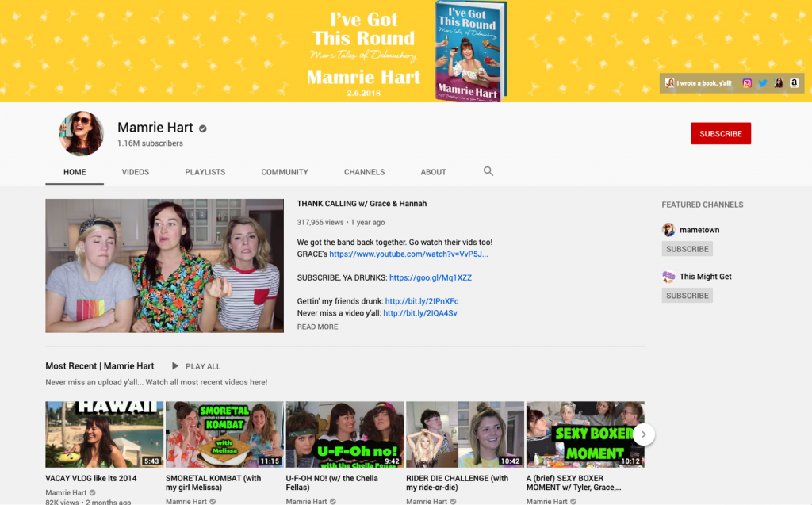Click the PLAY ALL triangle icon
812x505 pixels.
(175, 366)
